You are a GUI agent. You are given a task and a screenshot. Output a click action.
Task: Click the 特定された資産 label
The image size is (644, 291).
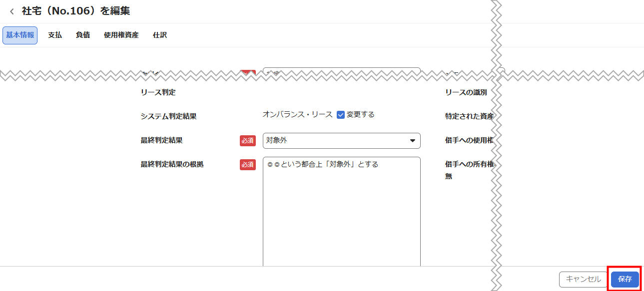pyautogui.click(x=469, y=116)
